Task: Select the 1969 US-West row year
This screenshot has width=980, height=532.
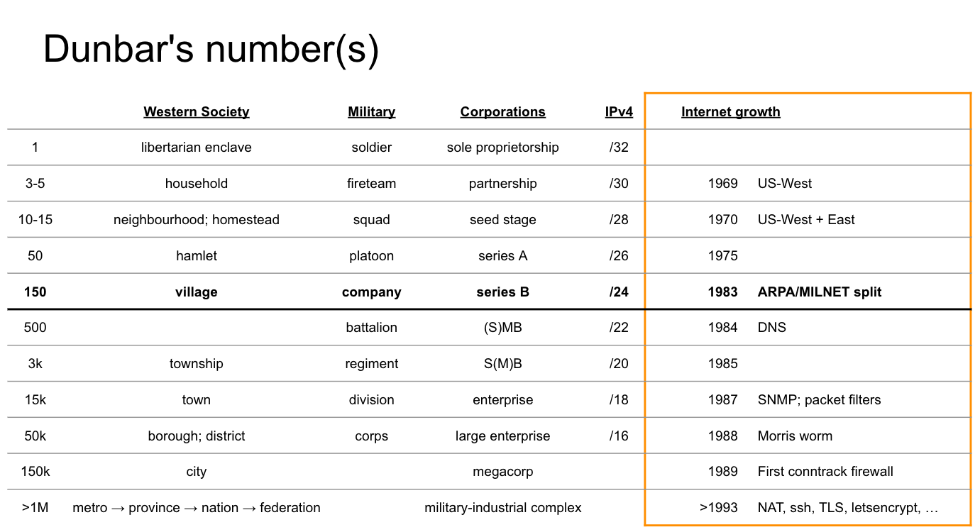Action: (x=723, y=184)
